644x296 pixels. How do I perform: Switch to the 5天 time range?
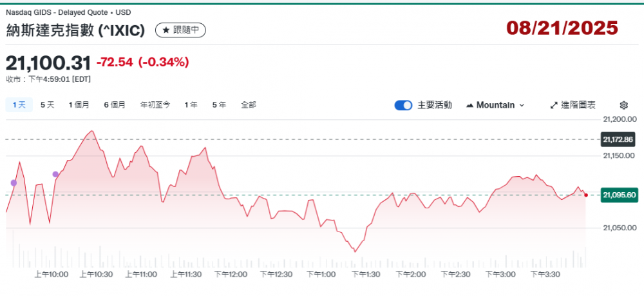[x=47, y=104]
